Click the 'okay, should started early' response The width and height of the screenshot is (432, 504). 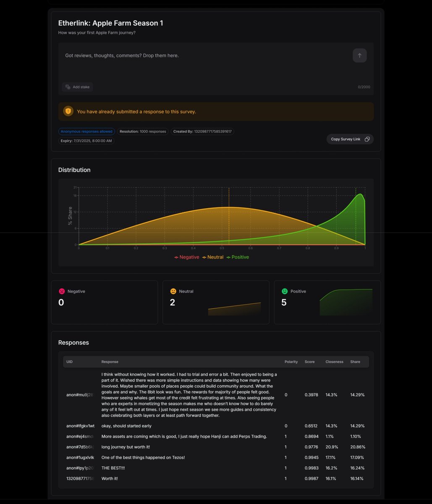[126, 426]
